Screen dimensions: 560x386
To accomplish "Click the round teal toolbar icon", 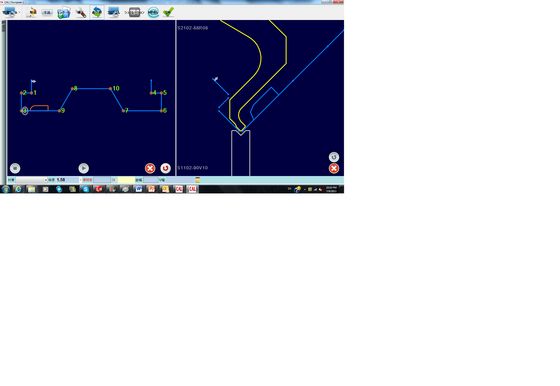I will click(153, 12).
